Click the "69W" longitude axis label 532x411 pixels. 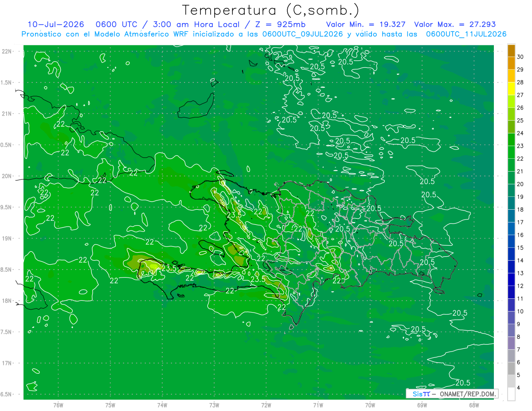[422, 405]
